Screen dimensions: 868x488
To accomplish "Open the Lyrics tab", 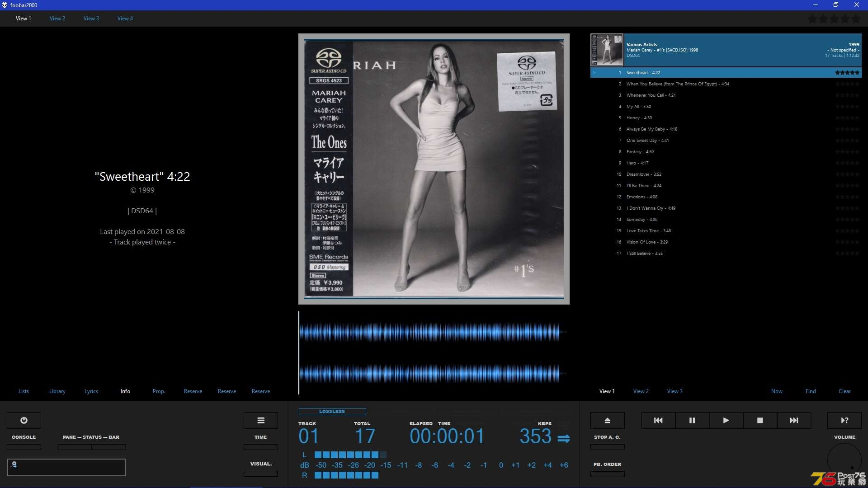I will pyautogui.click(x=91, y=391).
